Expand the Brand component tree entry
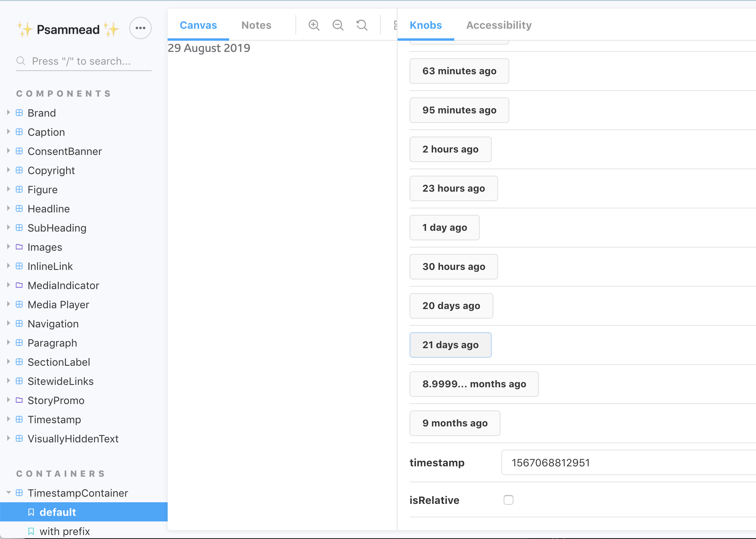This screenshot has width=756, height=539. click(8, 113)
